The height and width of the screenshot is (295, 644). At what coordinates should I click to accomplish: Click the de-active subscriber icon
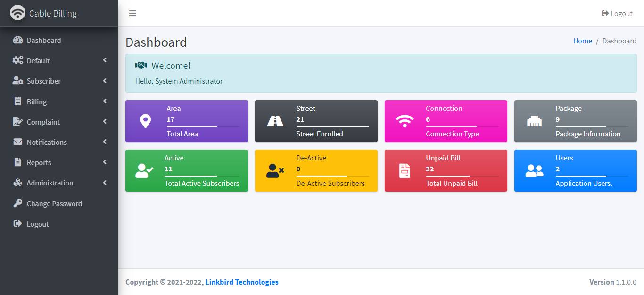coord(274,170)
